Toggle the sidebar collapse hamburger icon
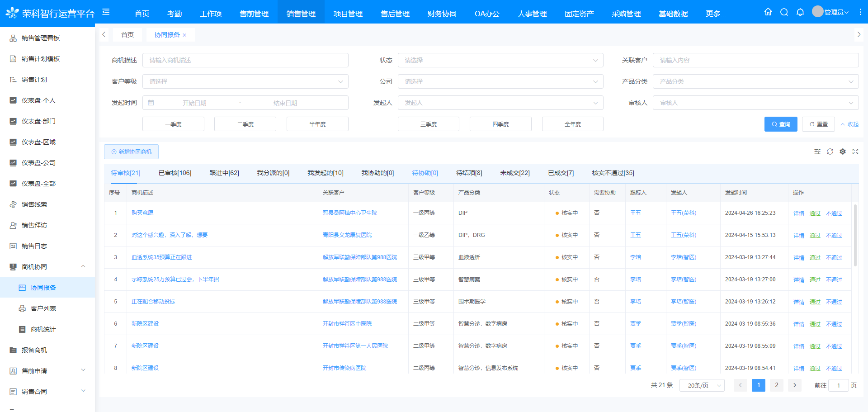This screenshot has width=868, height=412. [106, 12]
